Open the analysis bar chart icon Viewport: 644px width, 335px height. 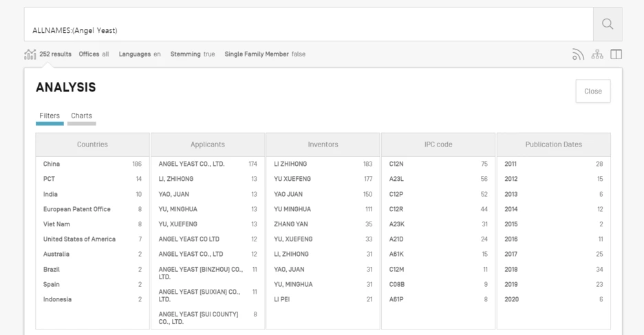(30, 54)
